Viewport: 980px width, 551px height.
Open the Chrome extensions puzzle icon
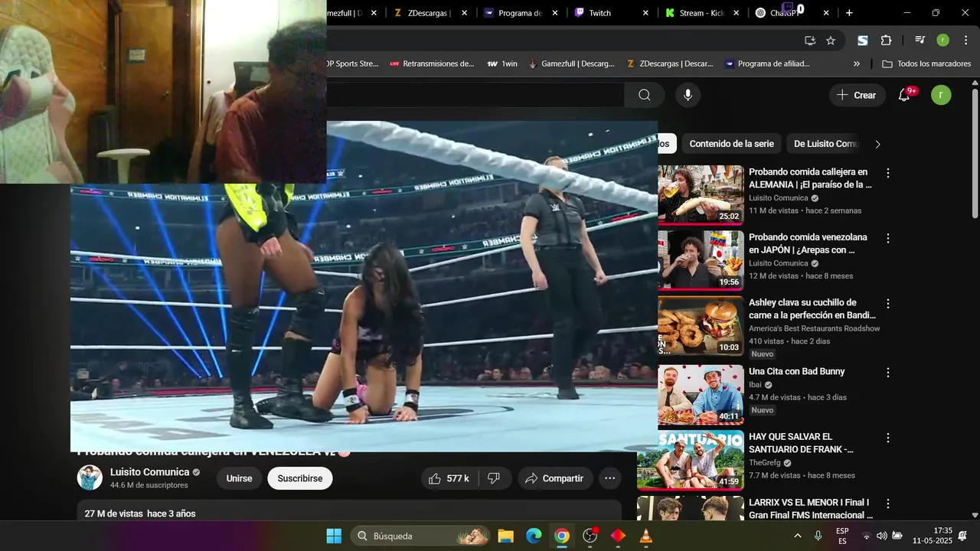point(886,41)
